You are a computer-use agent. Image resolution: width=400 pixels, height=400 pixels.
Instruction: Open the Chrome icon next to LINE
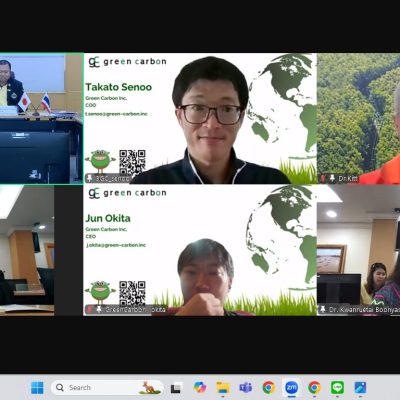coord(314,388)
